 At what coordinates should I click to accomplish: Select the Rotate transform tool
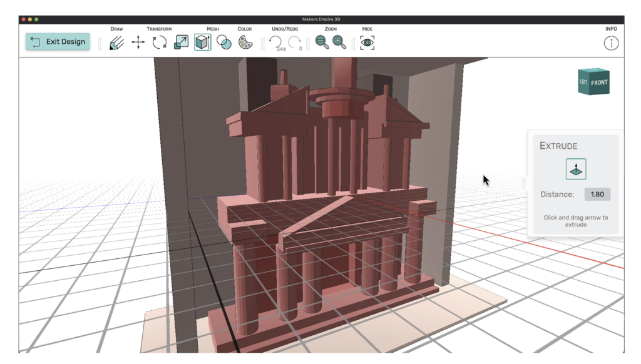tap(160, 43)
